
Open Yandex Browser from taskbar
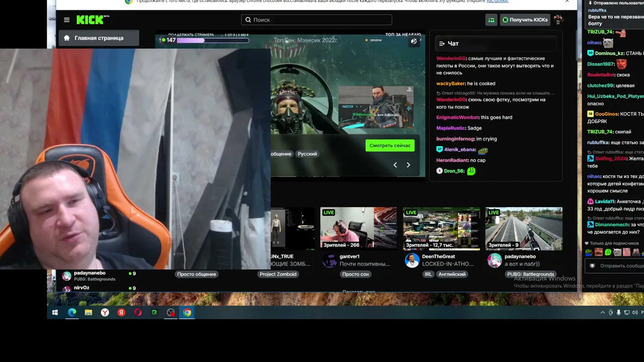pos(105,312)
